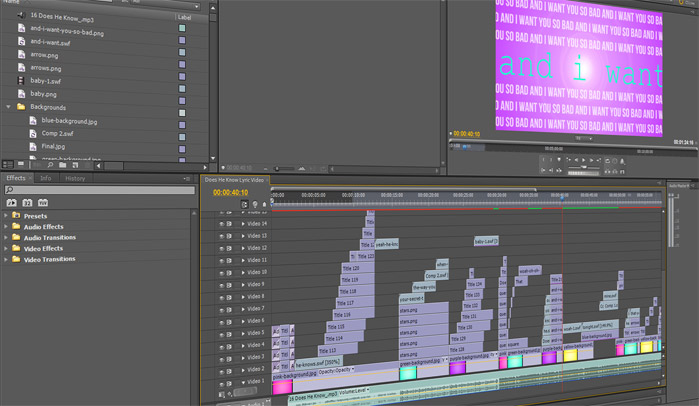The width and height of the screenshot is (699, 406).
Task: Set unnumbered marker in Program monitor
Action: tap(559, 160)
